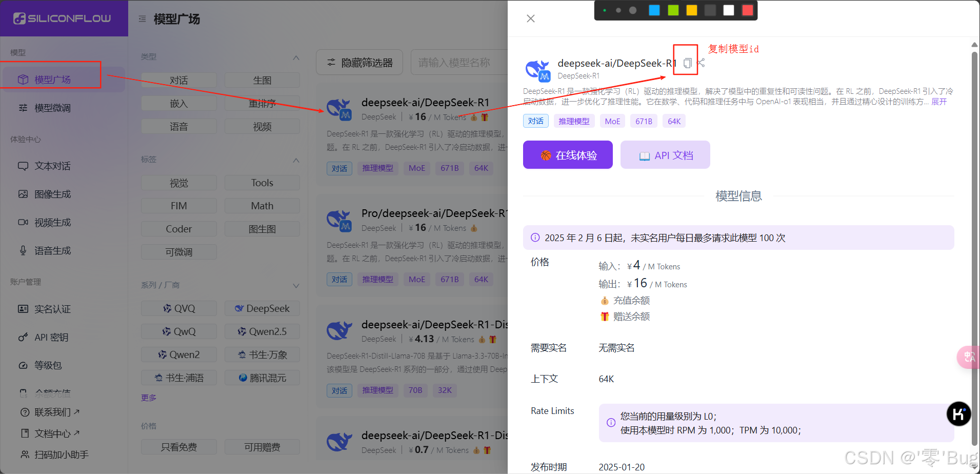The image size is (980, 474).
Task: Click 隐藏筛选器 button
Action: [359, 63]
